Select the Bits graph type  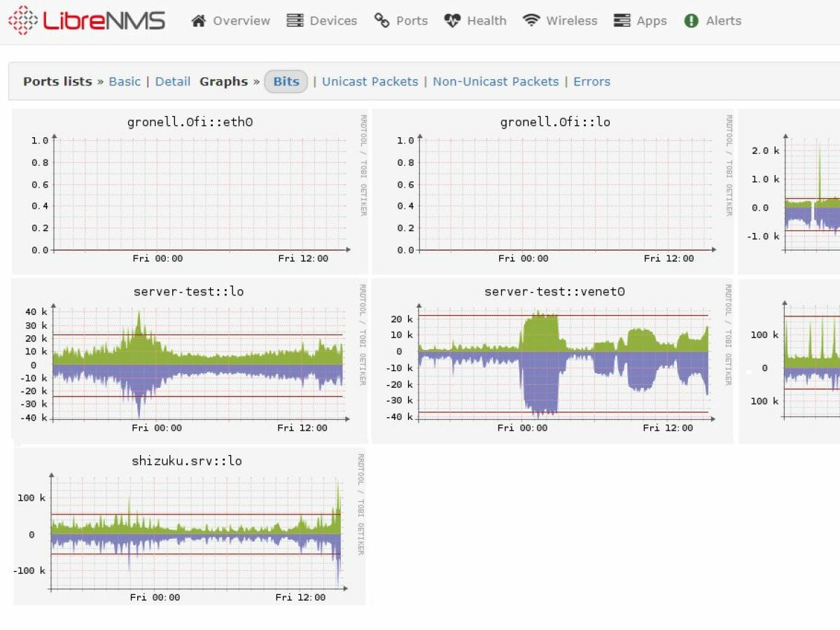click(286, 81)
